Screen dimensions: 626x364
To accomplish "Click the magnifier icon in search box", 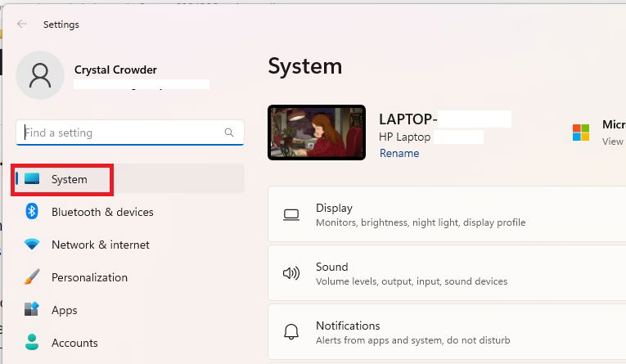I will (229, 133).
